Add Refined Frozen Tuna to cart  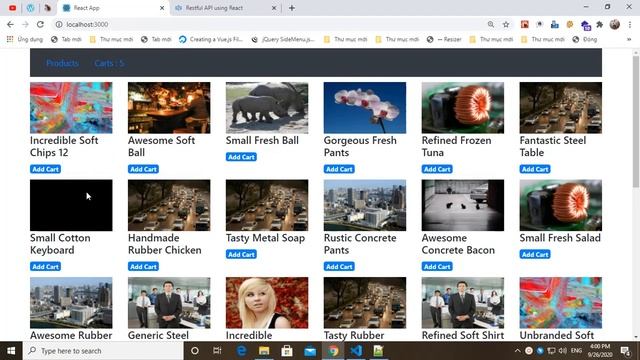[x=437, y=169]
